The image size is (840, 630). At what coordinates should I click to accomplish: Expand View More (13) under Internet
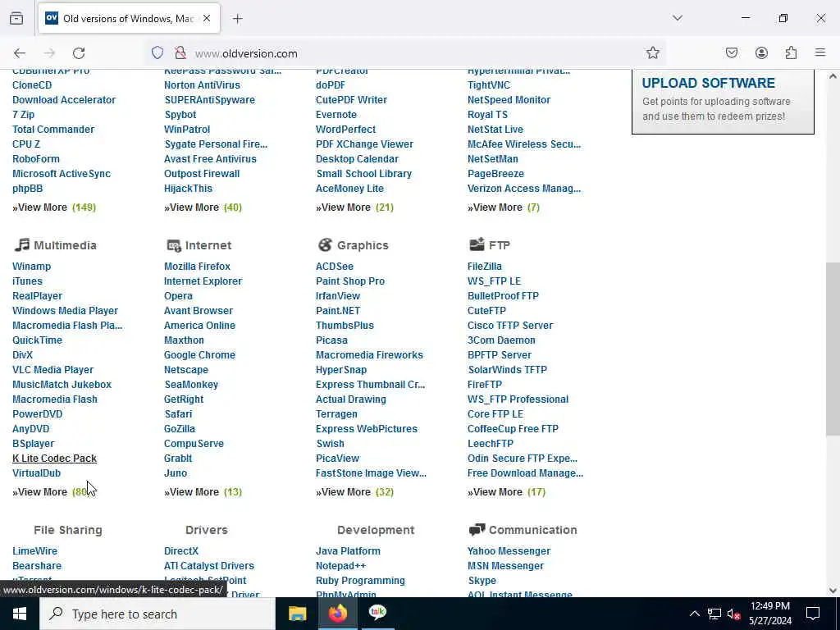[x=203, y=492]
